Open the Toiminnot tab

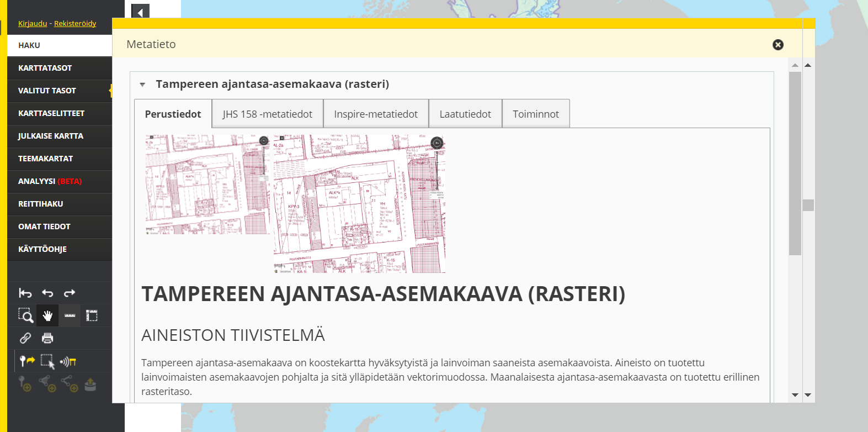click(536, 114)
